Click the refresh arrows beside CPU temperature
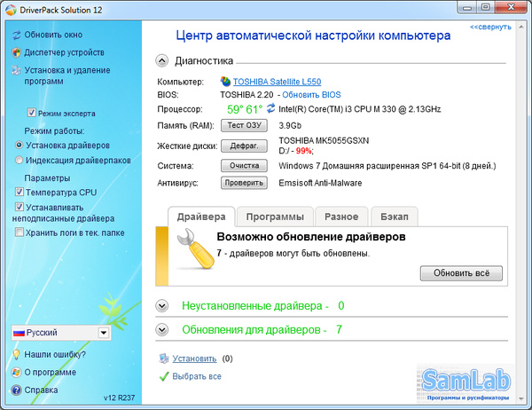Viewport: 532px width, 410px height. (x=270, y=108)
